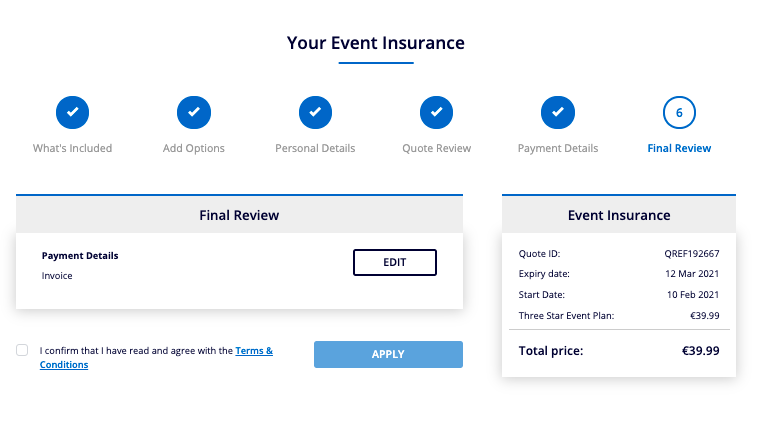Click the Final Review panel header

[x=239, y=215]
